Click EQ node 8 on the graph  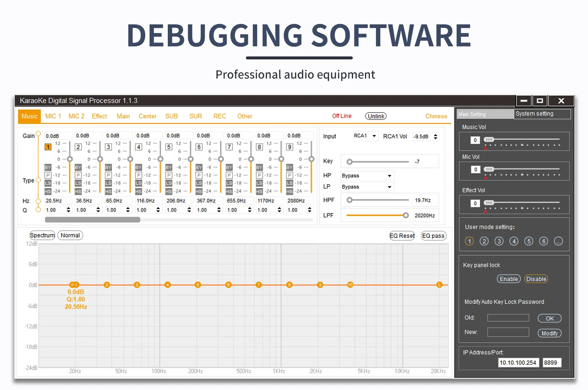289,285
